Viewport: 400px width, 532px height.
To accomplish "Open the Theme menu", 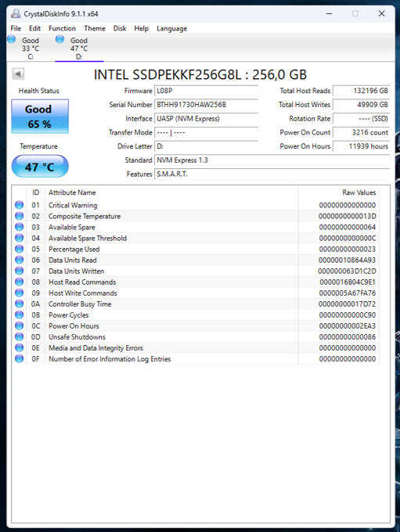I will 95,28.
